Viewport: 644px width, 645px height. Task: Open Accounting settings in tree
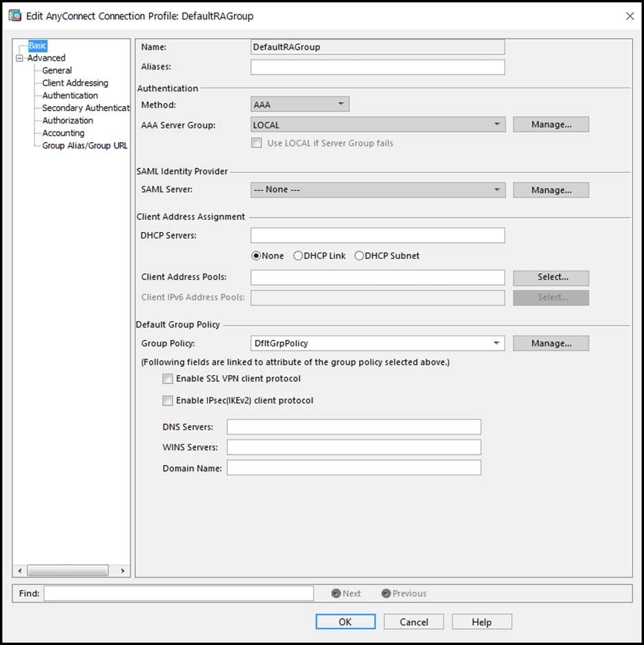[63, 133]
